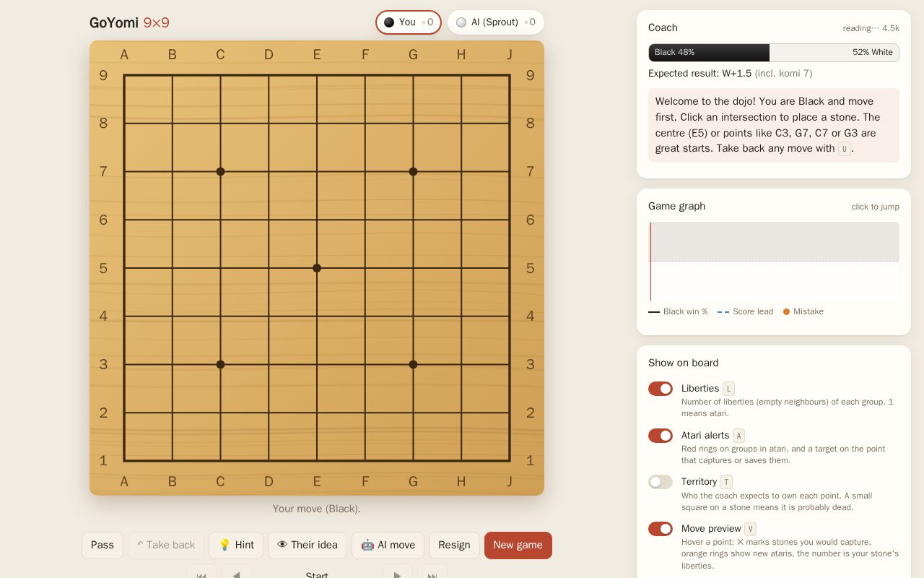The image size is (924, 578).
Task: Show the AI's plan with Their idea
Action: pyautogui.click(x=308, y=545)
